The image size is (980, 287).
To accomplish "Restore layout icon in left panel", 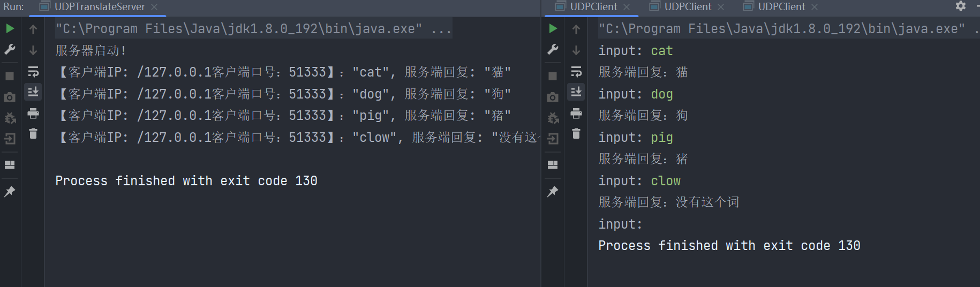I will (10, 165).
